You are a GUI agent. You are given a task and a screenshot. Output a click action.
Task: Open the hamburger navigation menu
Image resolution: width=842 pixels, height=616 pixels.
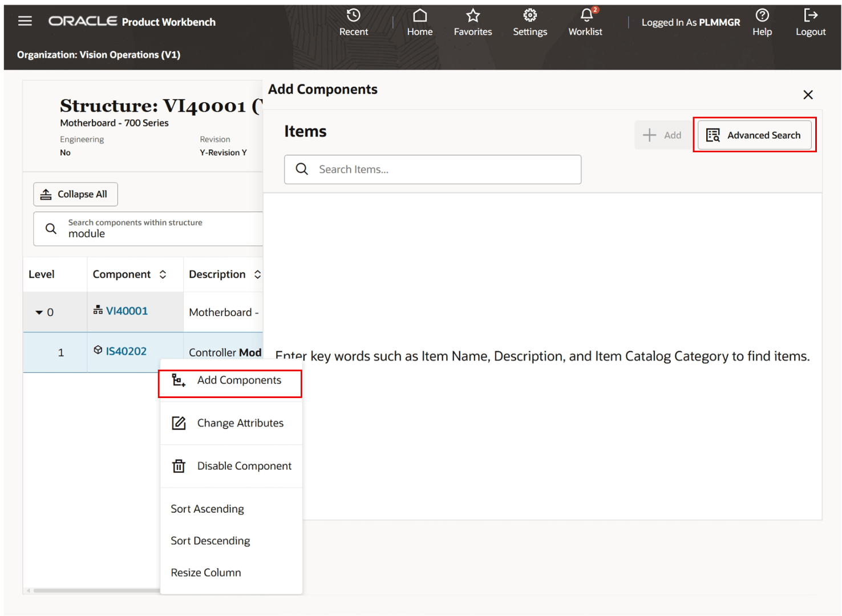pyautogui.click(x=25, y=21)
